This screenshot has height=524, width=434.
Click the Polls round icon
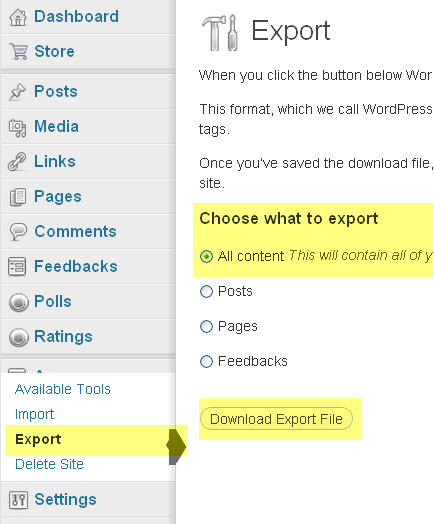point(19,302)
